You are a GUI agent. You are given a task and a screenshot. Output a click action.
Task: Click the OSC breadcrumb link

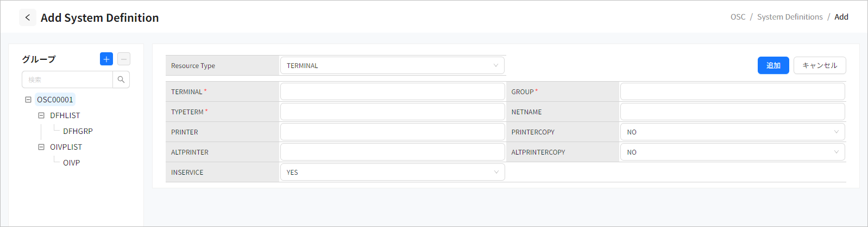coord(738,17)
